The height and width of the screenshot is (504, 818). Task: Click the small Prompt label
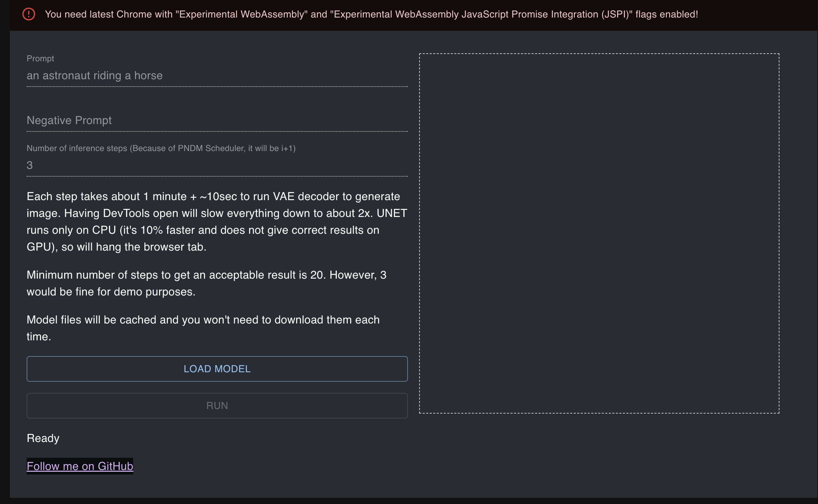click(x=40, y=59)
